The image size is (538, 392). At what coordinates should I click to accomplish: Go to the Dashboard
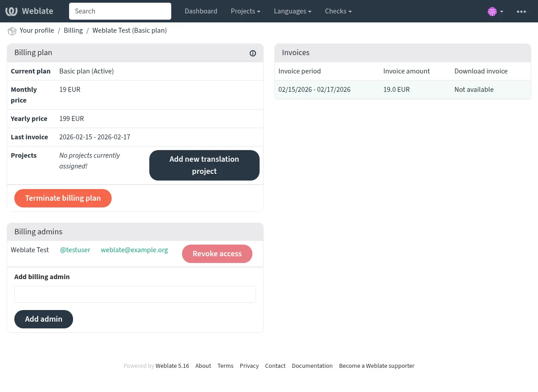tap(201, 11)
